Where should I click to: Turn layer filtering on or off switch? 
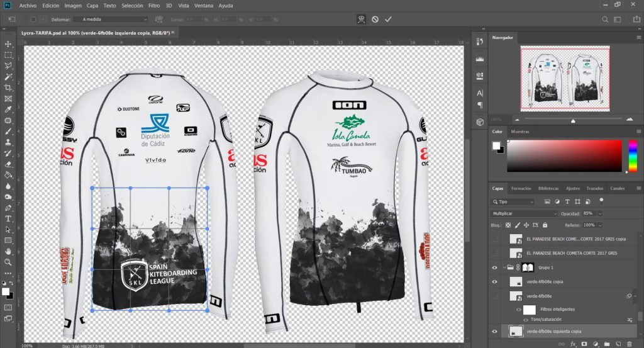pyautogui.click(x=601, y=201)
